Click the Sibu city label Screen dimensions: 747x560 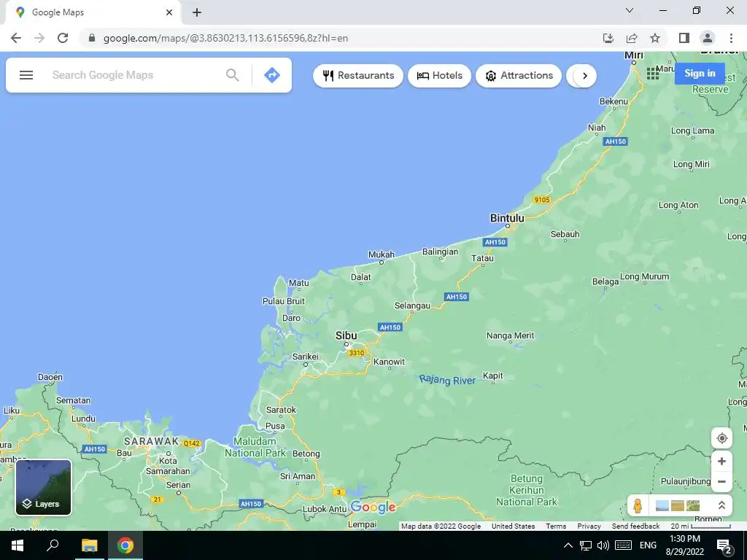pos(346,335)
